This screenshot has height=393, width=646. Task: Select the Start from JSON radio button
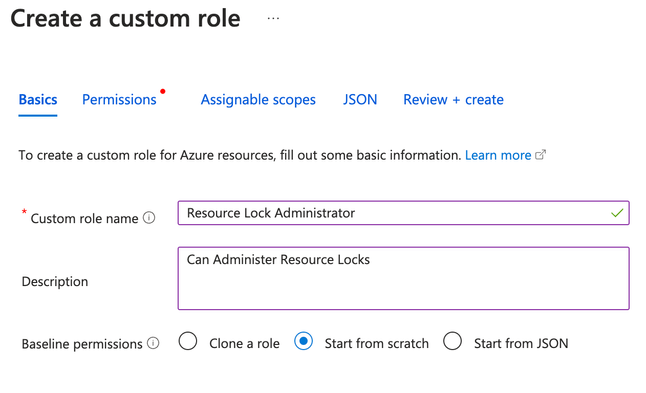point(452,342)
